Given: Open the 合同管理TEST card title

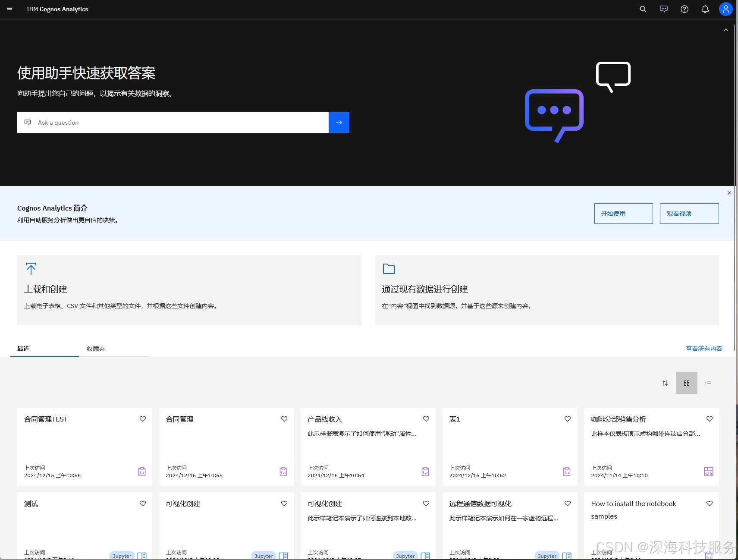Looking at the screenshot, I should (46, 419).
